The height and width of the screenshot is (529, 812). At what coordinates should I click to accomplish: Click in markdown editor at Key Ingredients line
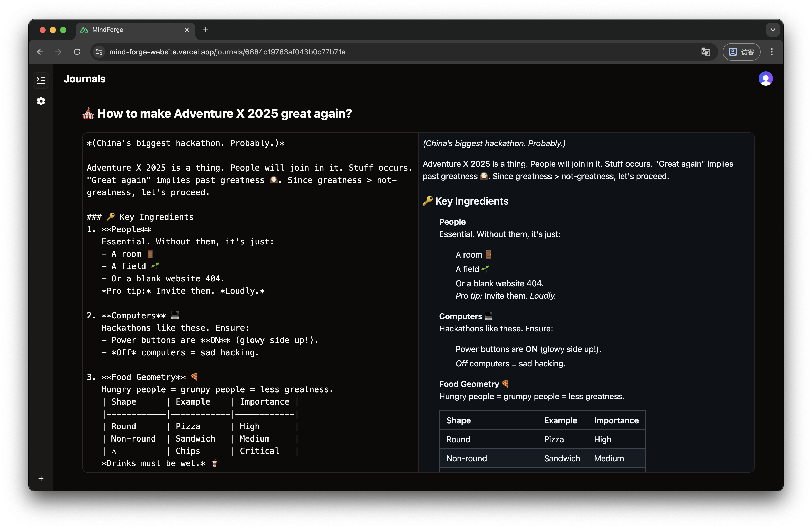[156, 217]
